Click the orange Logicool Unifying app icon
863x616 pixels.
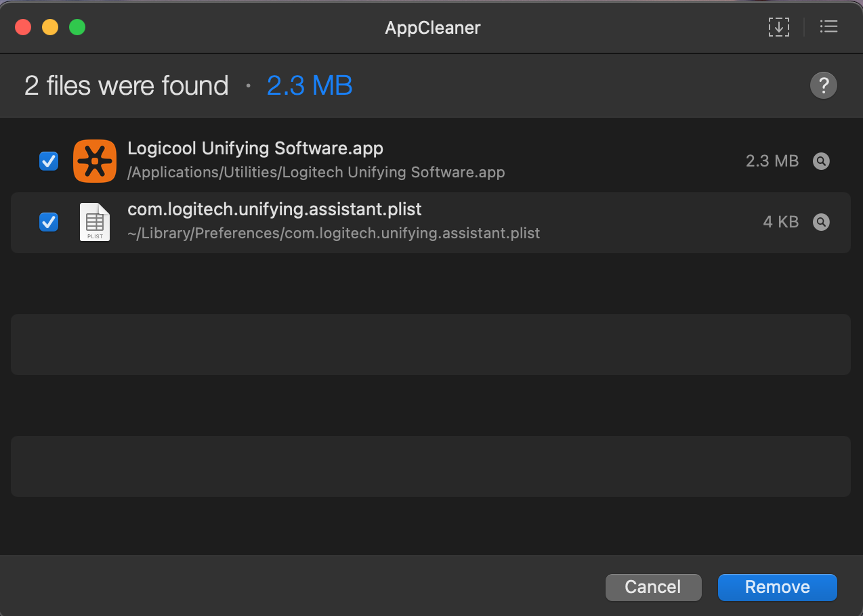(x=95, y=161)
